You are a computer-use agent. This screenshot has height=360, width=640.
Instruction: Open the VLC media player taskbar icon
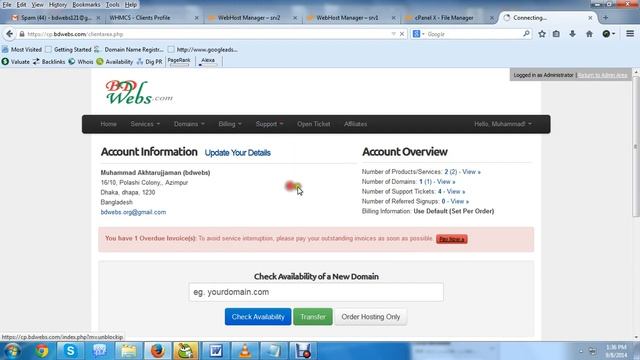pyautogui.click(x=245, y=351)
